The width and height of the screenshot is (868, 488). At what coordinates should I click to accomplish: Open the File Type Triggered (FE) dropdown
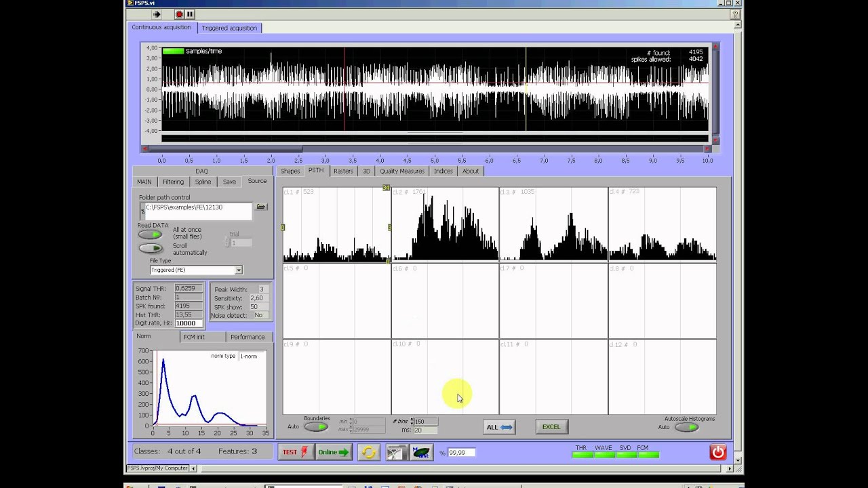[196, 270]
